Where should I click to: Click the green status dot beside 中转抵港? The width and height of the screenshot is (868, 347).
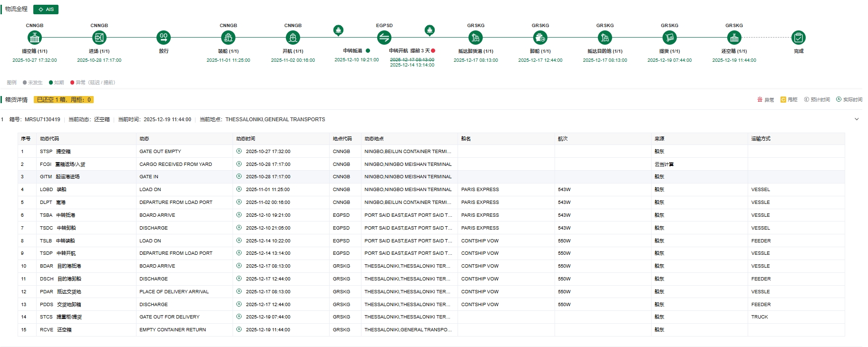point(368,51)
